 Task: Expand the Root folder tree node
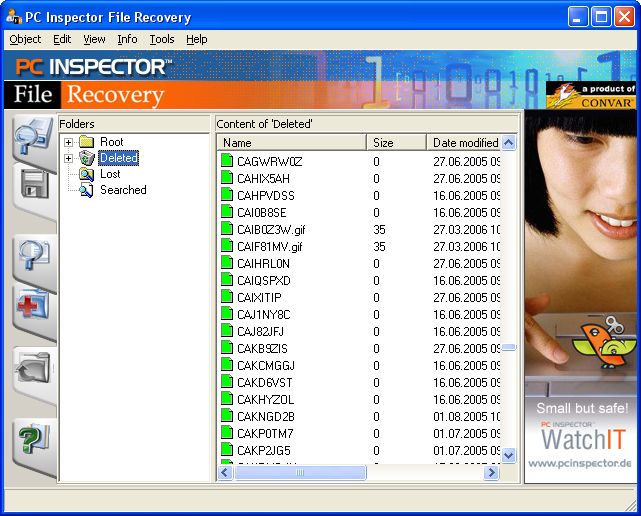tap(68, 142)
